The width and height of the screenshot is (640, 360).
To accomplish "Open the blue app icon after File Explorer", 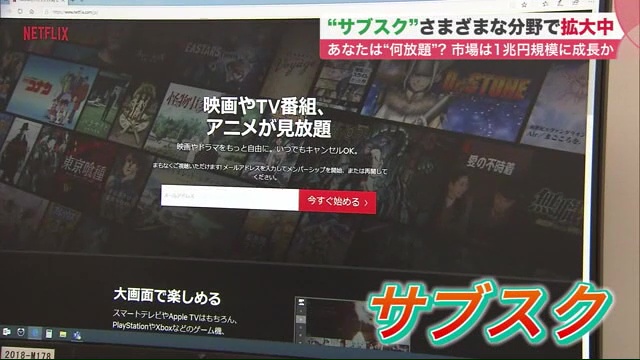I will (77, 335).
